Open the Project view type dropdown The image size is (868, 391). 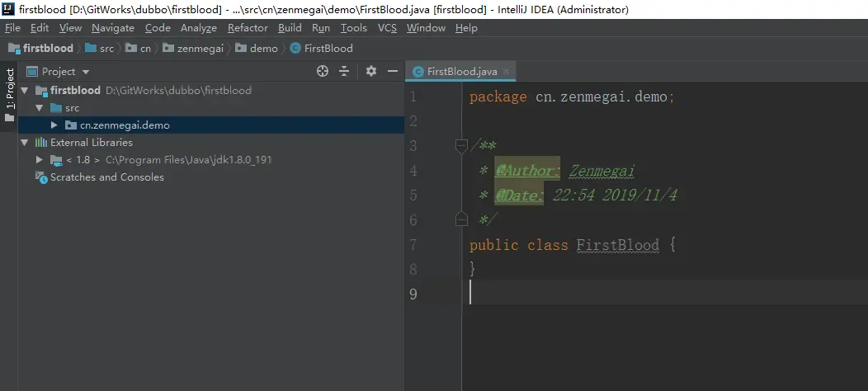85,72
